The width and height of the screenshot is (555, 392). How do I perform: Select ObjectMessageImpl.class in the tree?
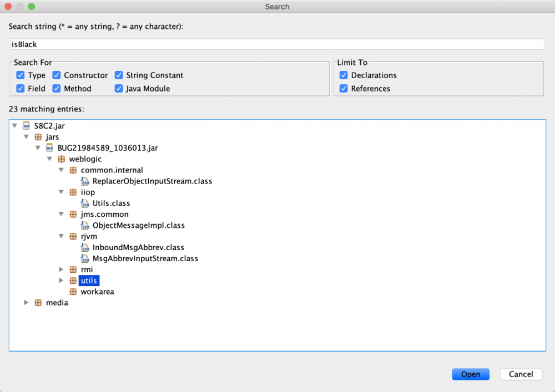coord(138,225)
